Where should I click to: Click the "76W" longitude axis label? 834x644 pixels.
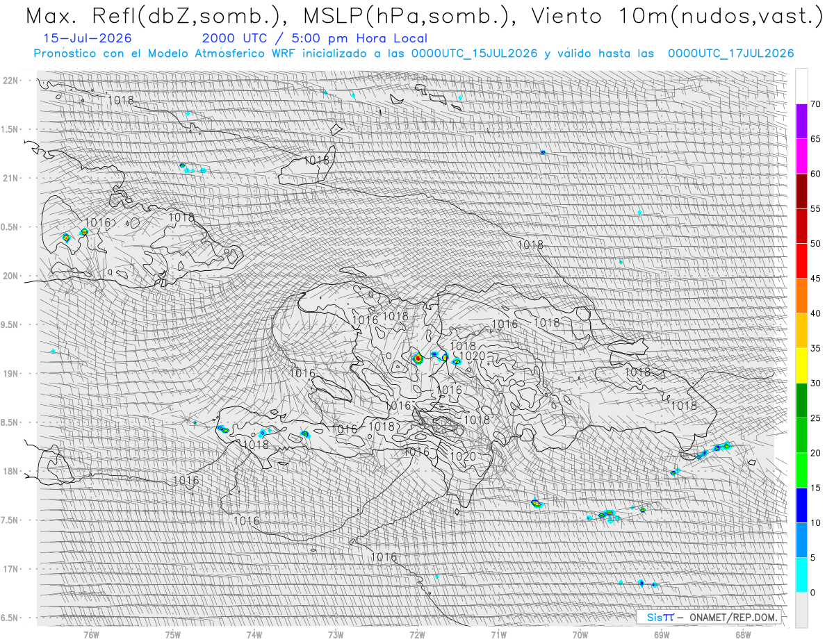(91, 634)
